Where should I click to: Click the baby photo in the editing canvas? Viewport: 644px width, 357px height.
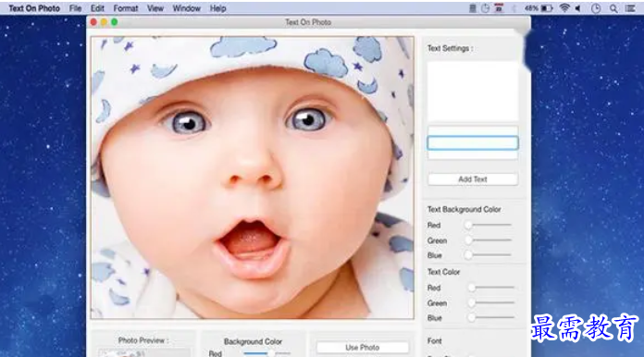coord(253,178)
